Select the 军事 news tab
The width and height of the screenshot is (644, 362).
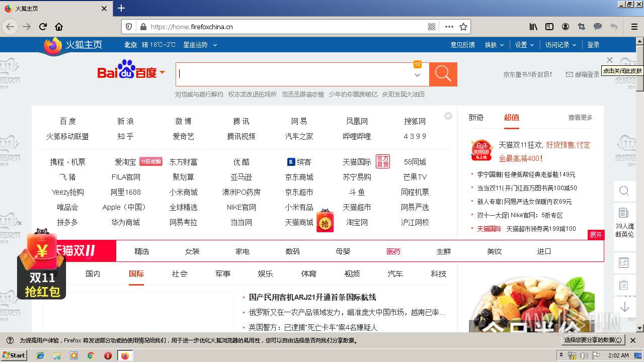tap(223, 274)
